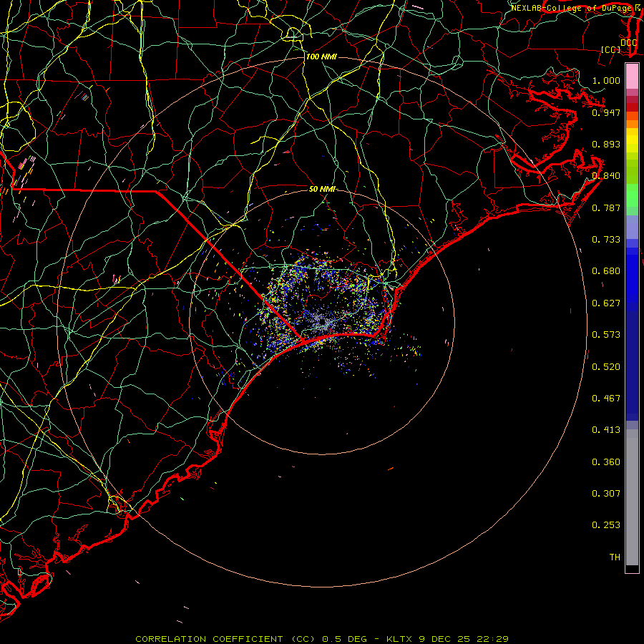Click the 0.733 scale label

point(606,240)
